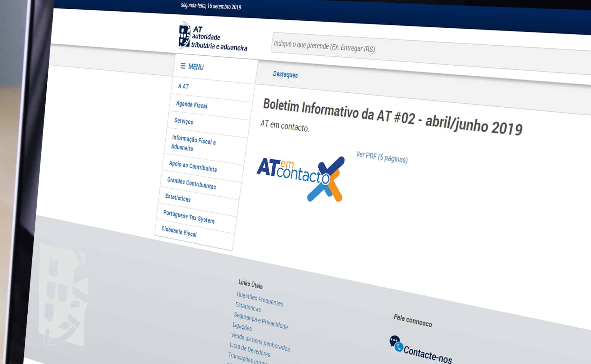Open Cidadania Fiscal menu item

point(179,232)
